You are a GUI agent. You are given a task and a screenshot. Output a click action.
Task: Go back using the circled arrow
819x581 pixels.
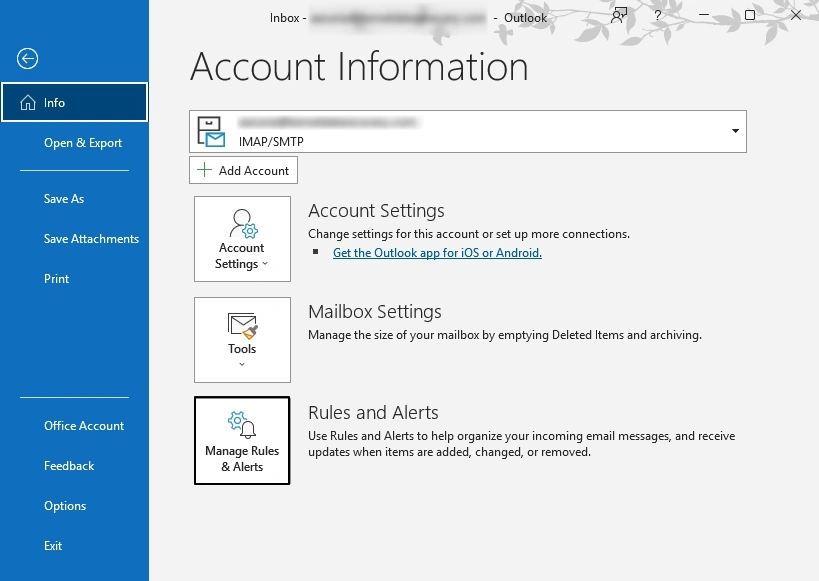(27, 59)
